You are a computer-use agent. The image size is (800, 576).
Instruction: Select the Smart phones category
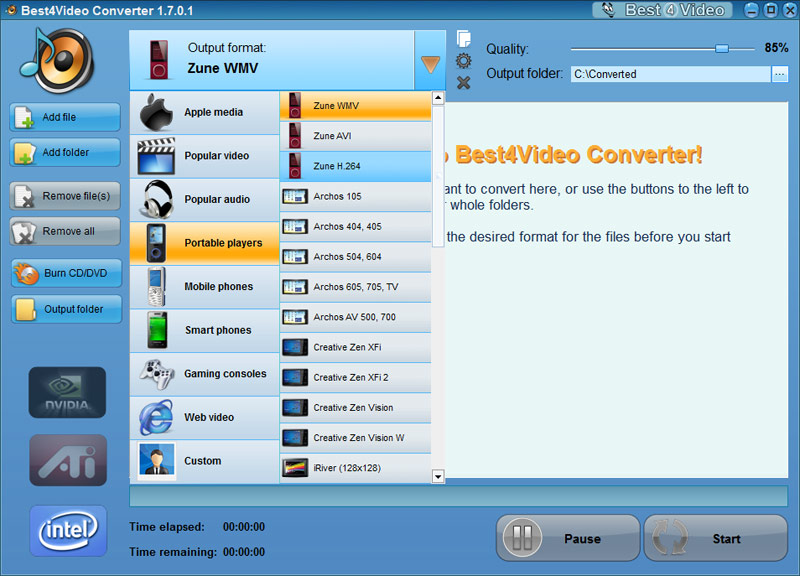(205, 330)
